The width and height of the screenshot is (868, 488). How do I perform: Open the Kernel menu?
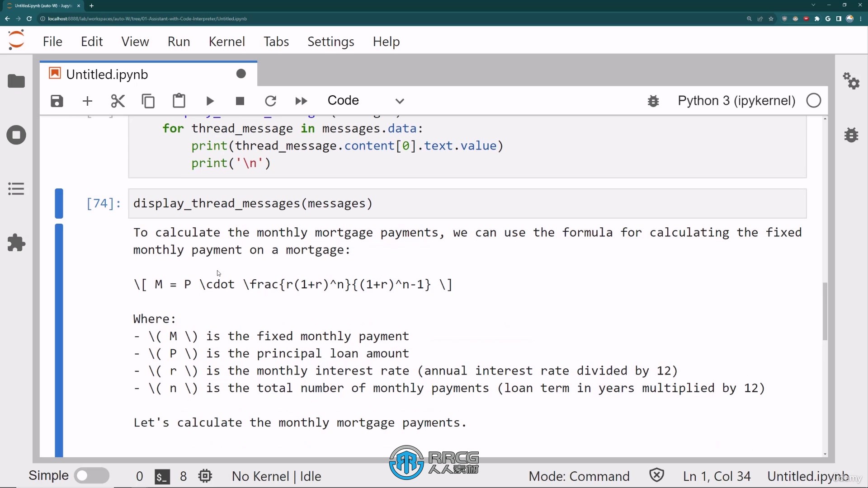(x=226, y=41)
